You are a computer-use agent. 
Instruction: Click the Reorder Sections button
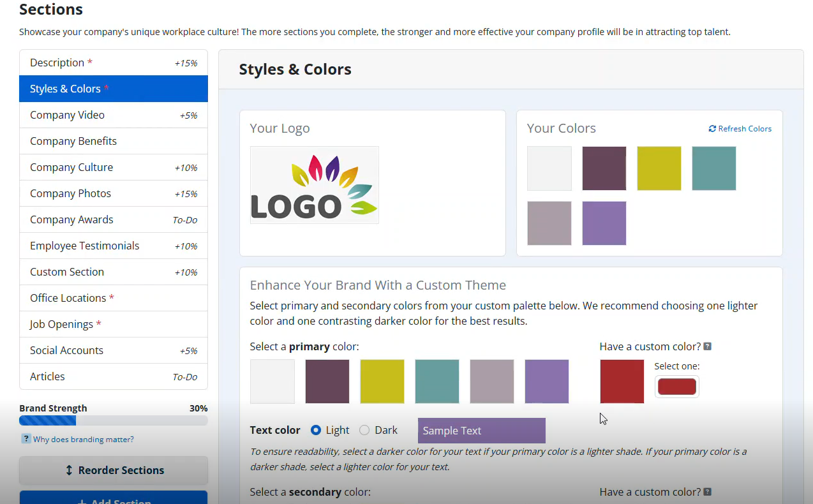(x=113, y=470)
